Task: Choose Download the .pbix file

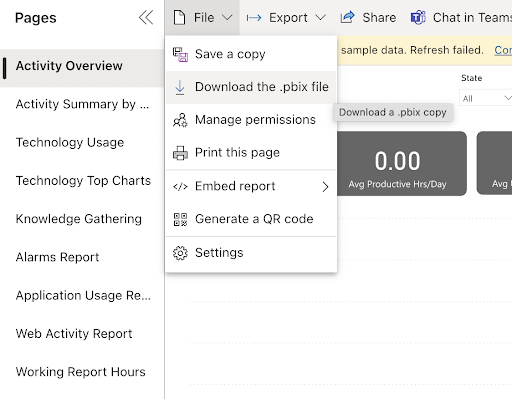Action: 251,87
